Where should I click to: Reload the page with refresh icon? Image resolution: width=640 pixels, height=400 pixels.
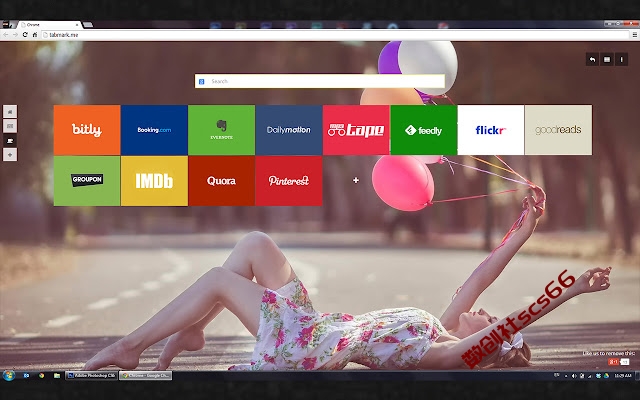[25, 35]
